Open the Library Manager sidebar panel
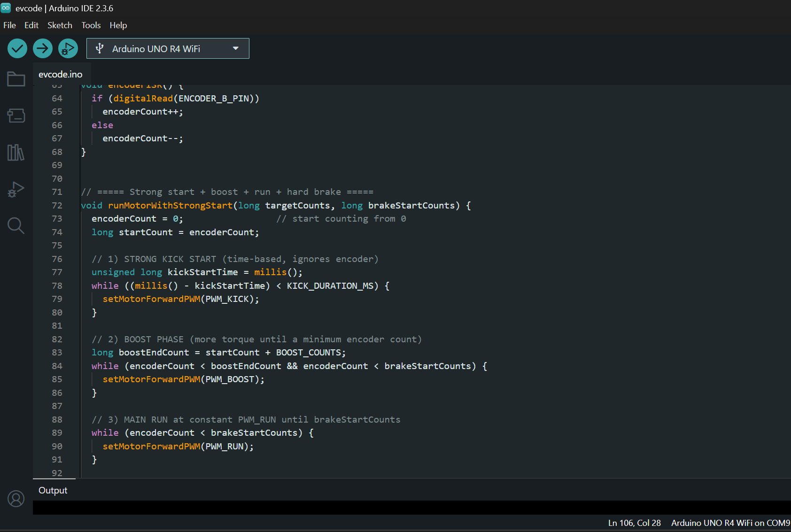 pos(16,153)
